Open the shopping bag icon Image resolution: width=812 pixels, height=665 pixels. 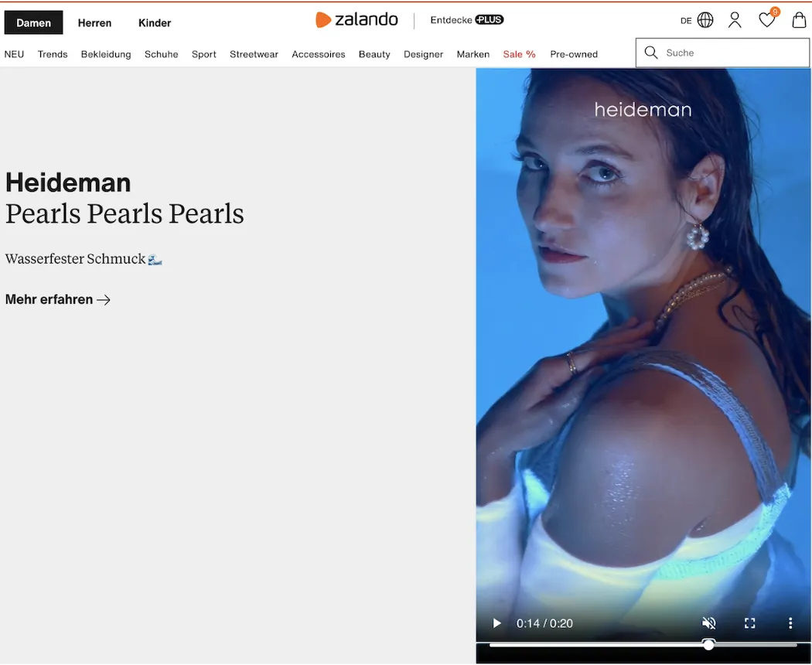tap(799, 20)
